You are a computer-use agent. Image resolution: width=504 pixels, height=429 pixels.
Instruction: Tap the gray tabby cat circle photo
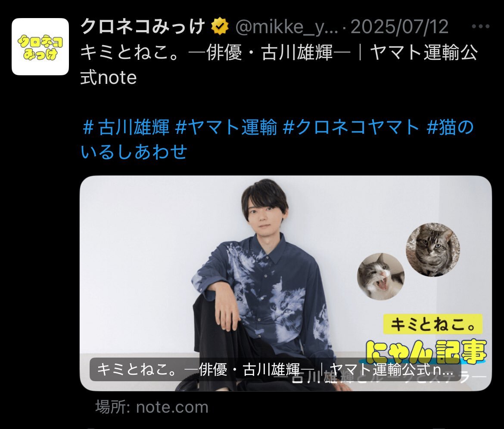coord(432,250)
